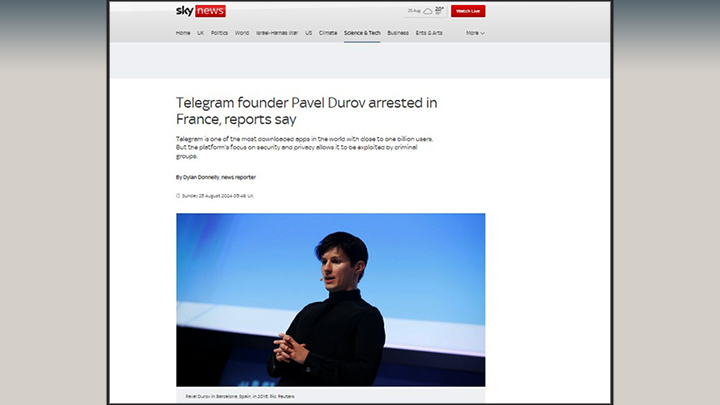Open Israel-Hamas War coverage

click(x=278, y=33)
